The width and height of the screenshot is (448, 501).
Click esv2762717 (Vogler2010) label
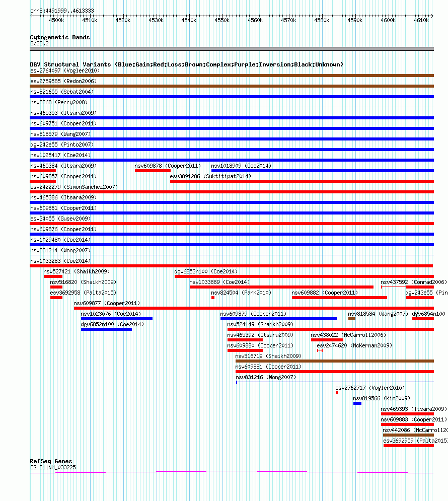click(x=370, y=388)
